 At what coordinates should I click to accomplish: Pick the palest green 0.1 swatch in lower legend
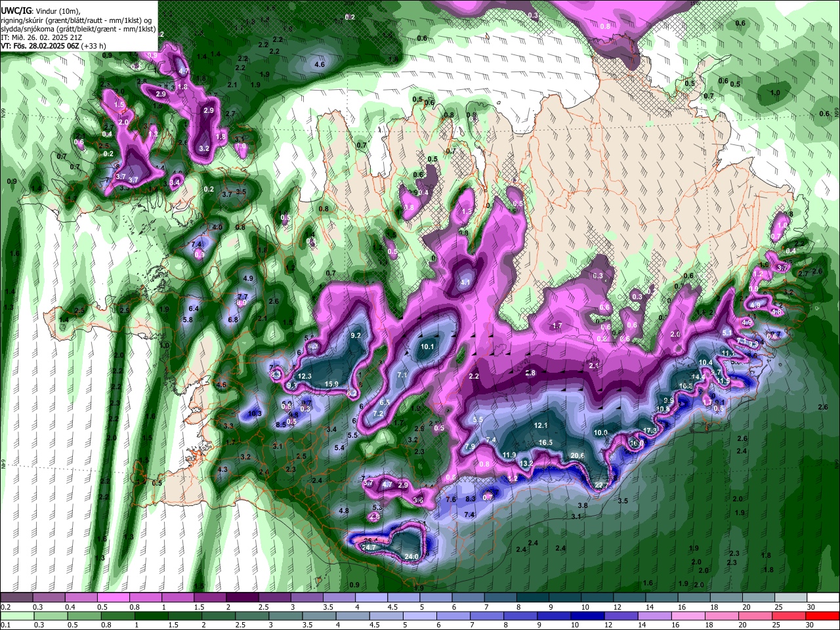pos(16,616)
